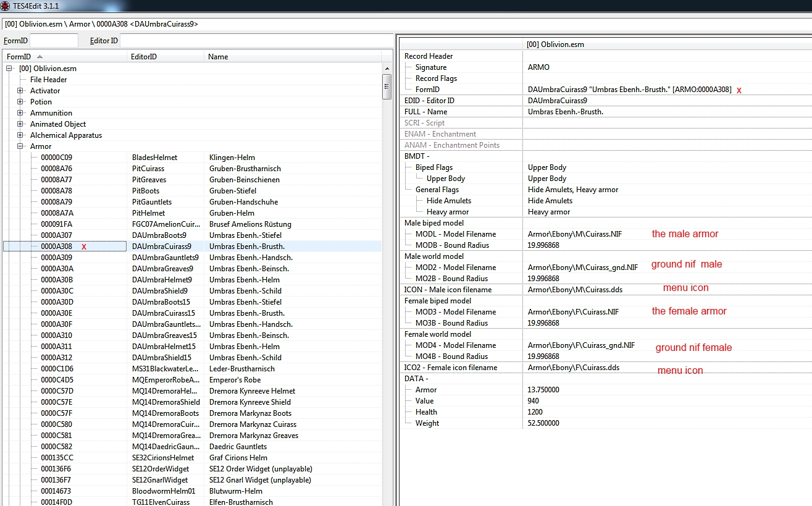Select record 000136F6 SE12OrderWidget
812x506 pixels.
click(x=192, y=469)
